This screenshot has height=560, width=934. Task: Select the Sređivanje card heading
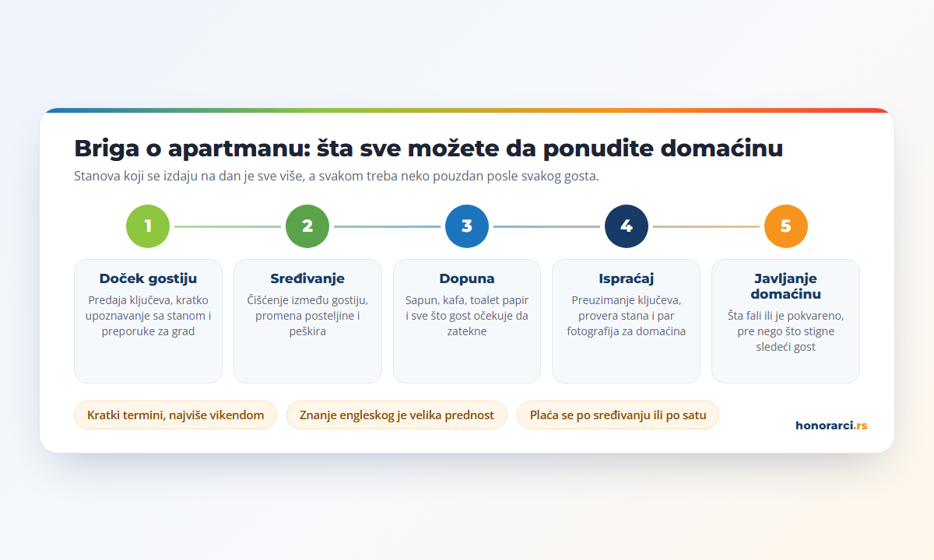[307, 278]
